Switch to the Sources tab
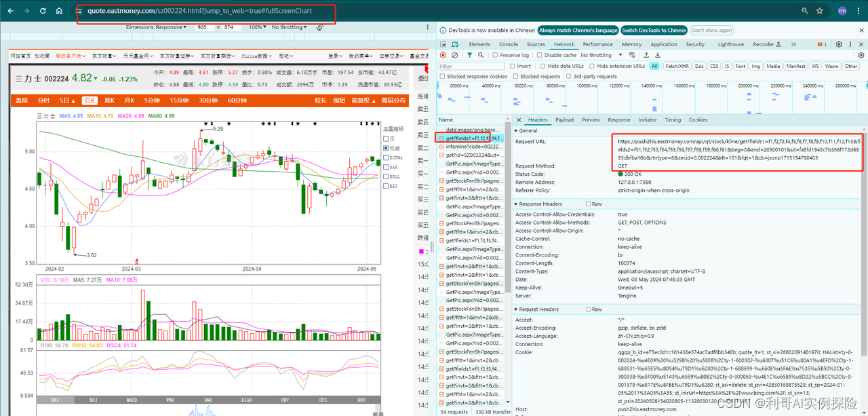868x416 pixels. pyautogui.click(x=536, y=44)
